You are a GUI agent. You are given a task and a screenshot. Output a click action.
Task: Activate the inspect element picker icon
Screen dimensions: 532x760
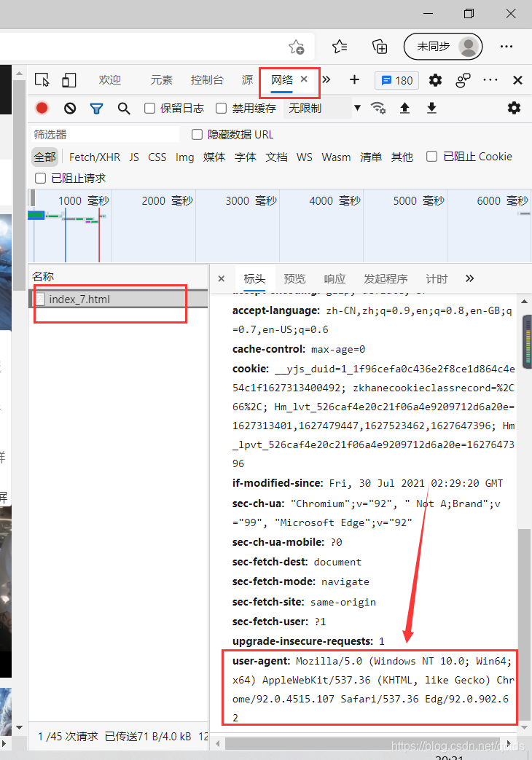pyautogui.click(x=42, y=80)
